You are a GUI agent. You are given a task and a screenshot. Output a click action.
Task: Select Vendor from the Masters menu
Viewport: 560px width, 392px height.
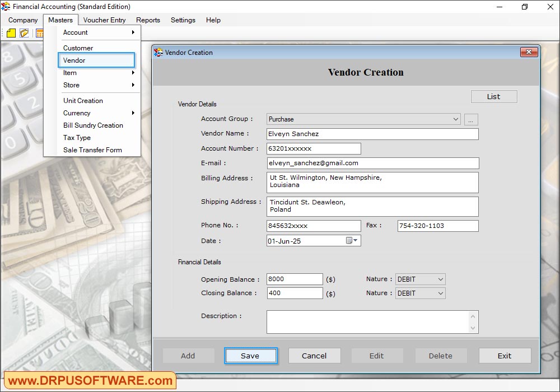(96, 60)
